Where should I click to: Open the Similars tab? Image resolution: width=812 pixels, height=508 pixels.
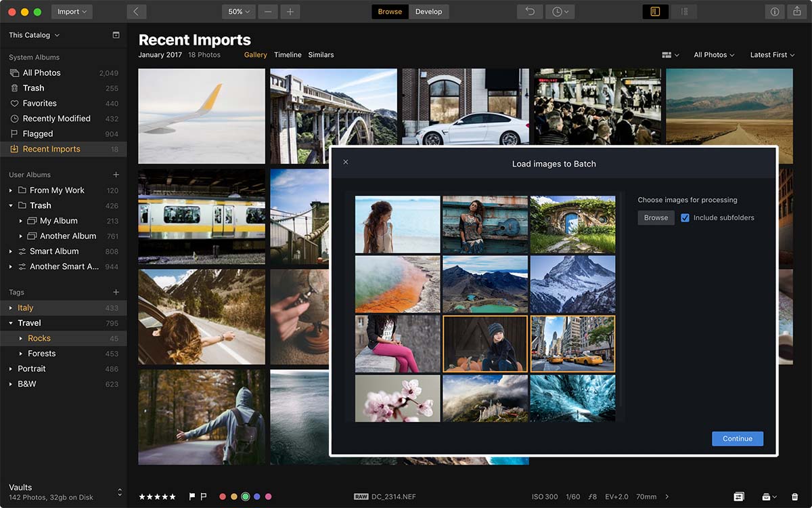click(x=321, y=55)
